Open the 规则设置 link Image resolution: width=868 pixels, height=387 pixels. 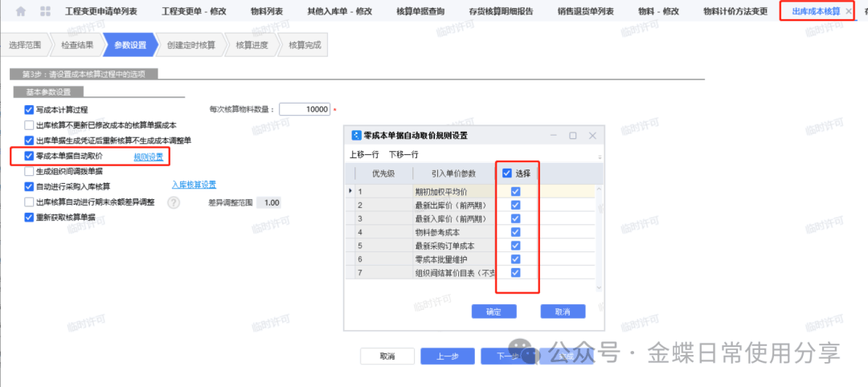(149, 157)
